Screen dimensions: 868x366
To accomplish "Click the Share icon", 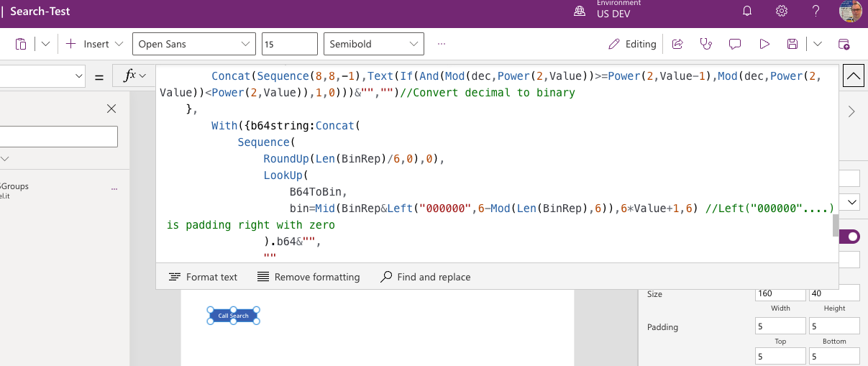I will 677,44.
